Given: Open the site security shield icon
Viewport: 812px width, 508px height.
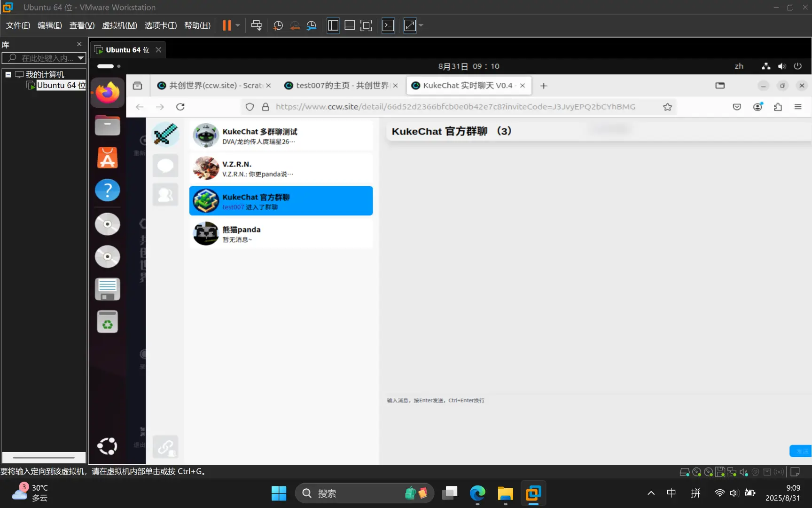Looking at the screenshot, I should [x=250, y=107].
